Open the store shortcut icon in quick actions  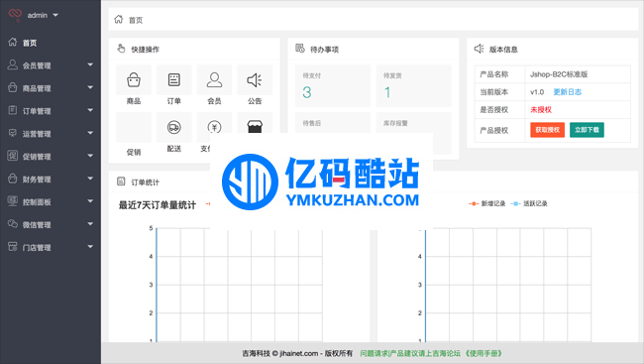(x=255, y=126)
